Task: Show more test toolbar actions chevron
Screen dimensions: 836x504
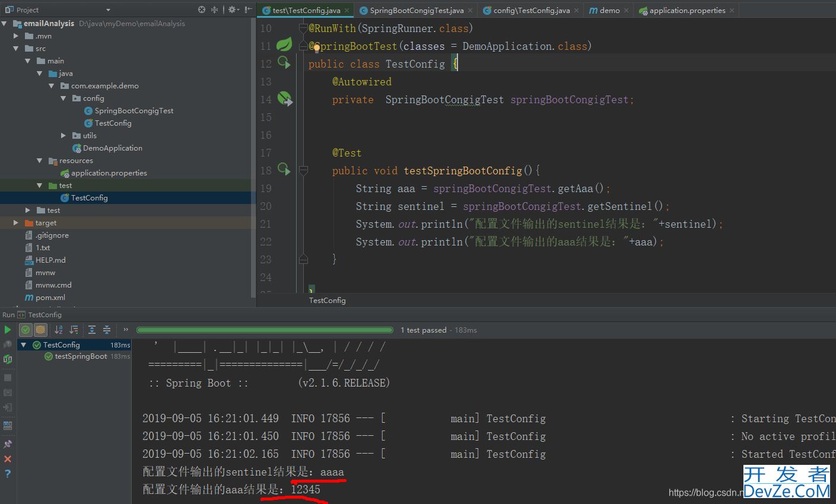Action: coord(125,330)
